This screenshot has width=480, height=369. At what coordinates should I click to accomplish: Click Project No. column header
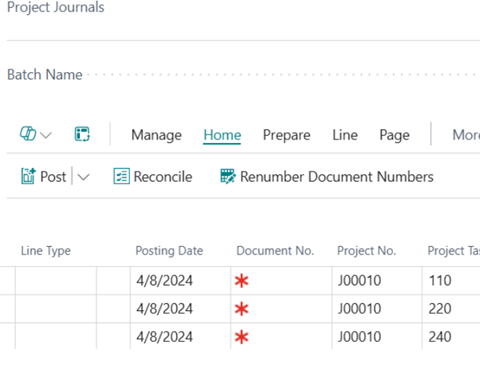(367, 251)
